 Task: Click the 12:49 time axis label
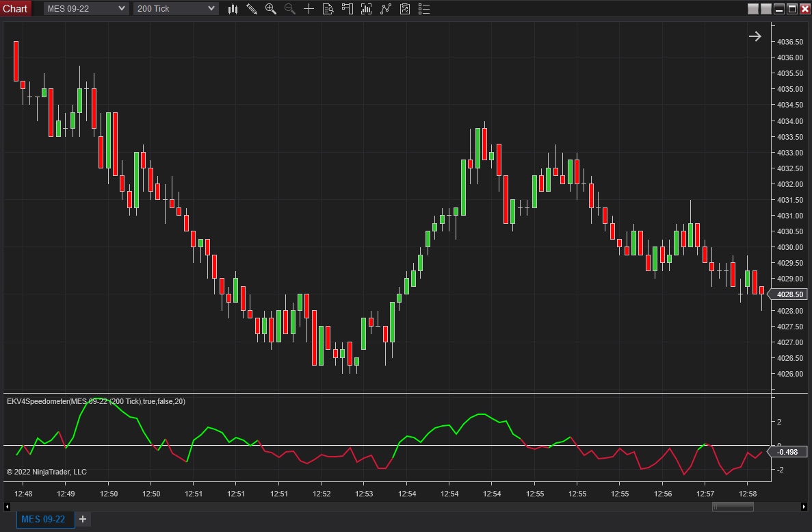(x=66, y=494)
